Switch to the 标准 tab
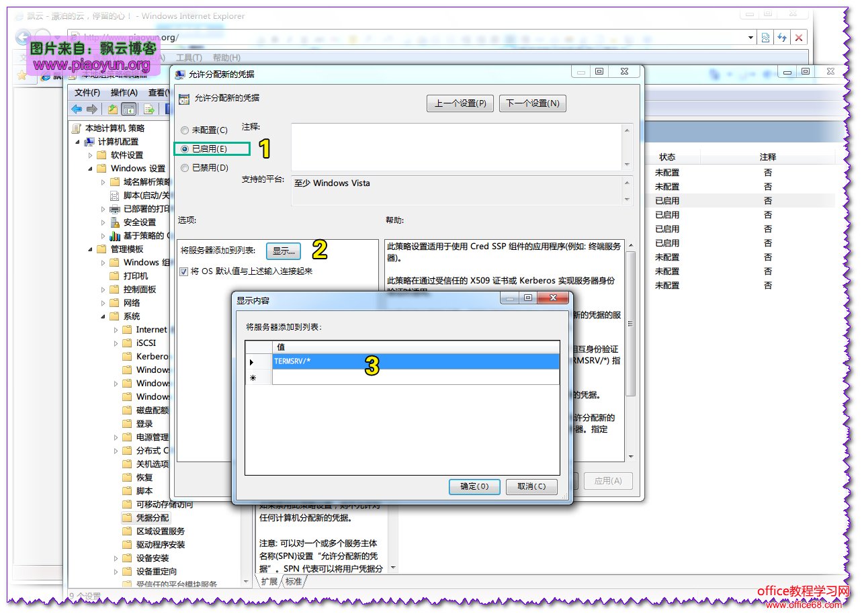This screenshot has height=616, width=862. point(293,582)
